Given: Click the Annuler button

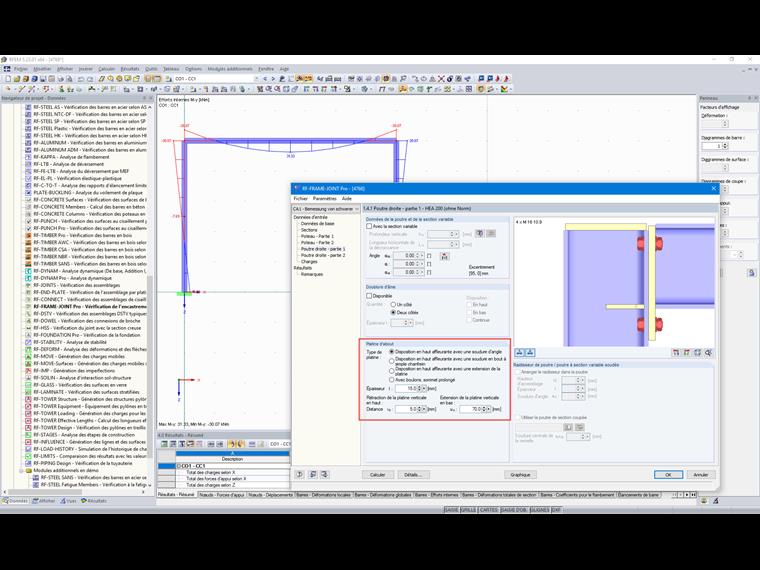Looking at the screenshot, I should [x=701, y=475].
